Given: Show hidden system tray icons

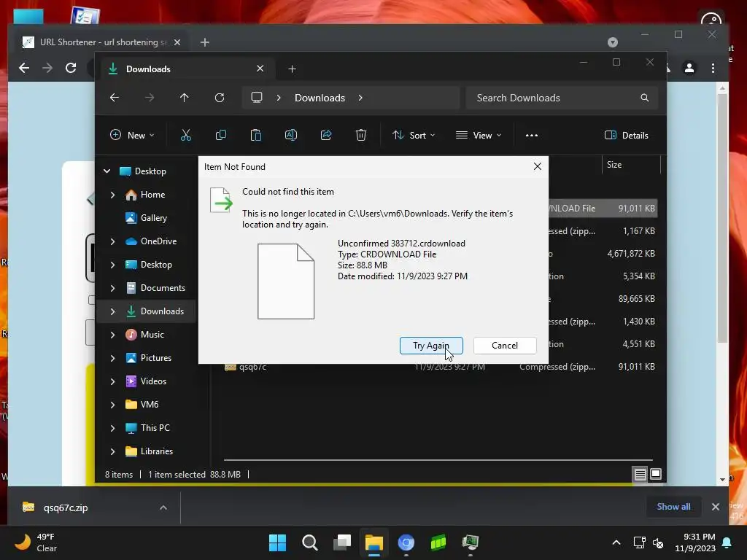Looking at the screenshot, I should click(616, 542).
